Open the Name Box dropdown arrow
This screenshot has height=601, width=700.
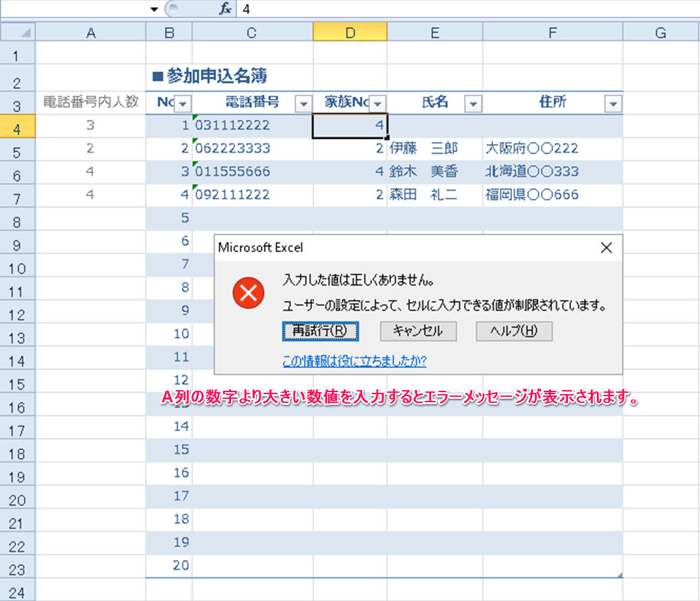pos(154,9)
